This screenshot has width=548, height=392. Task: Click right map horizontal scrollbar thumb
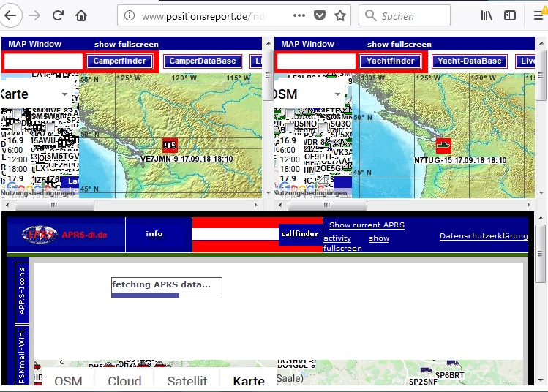pyautogui.click(x=327, y=205)
